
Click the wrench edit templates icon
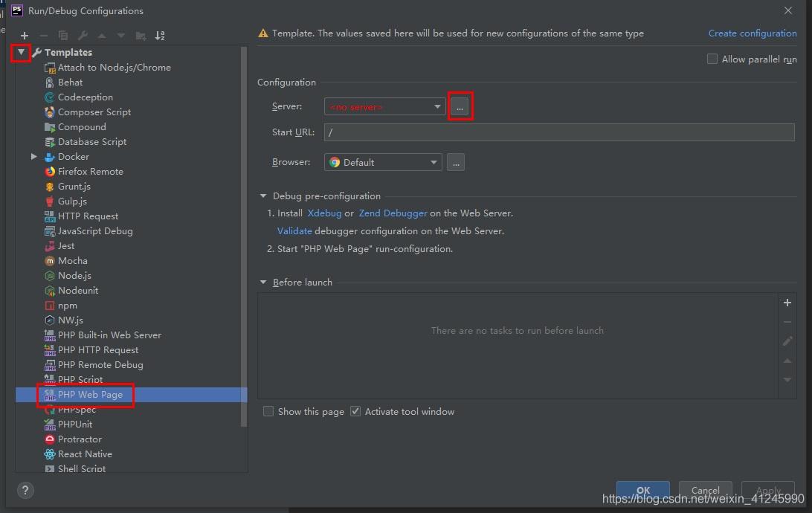(83, 36)
